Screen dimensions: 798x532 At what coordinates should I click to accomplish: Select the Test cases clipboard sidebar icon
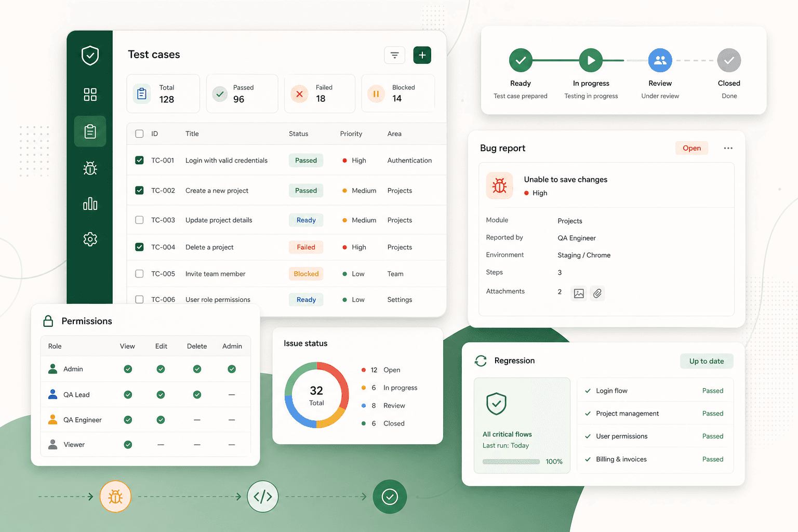(x=90, y=131)
